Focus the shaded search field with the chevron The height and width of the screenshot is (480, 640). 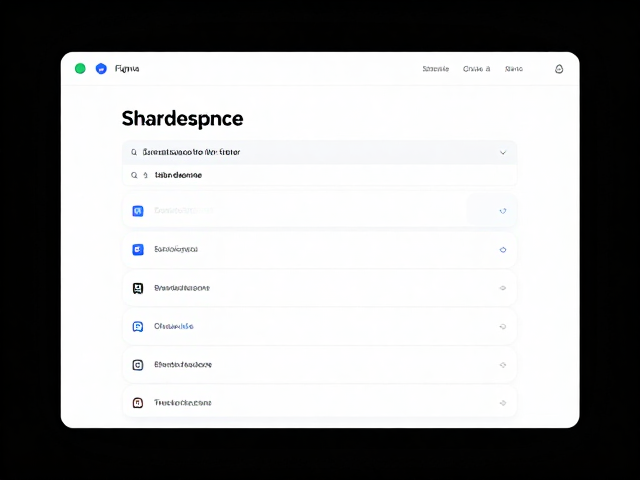(320, 152)
